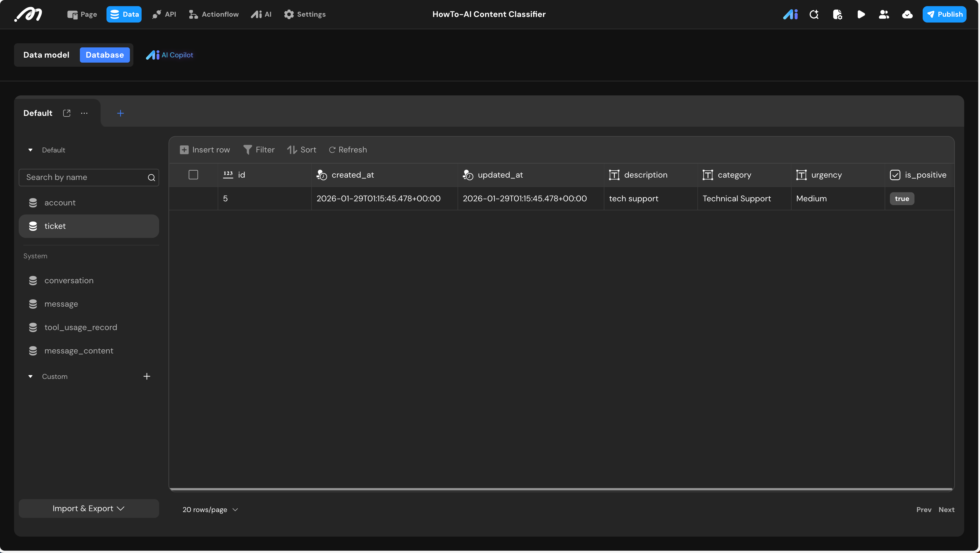
Task: Tick the select-all rows checkbox in header
Action: pyautogui.click(x=193, y=175)
